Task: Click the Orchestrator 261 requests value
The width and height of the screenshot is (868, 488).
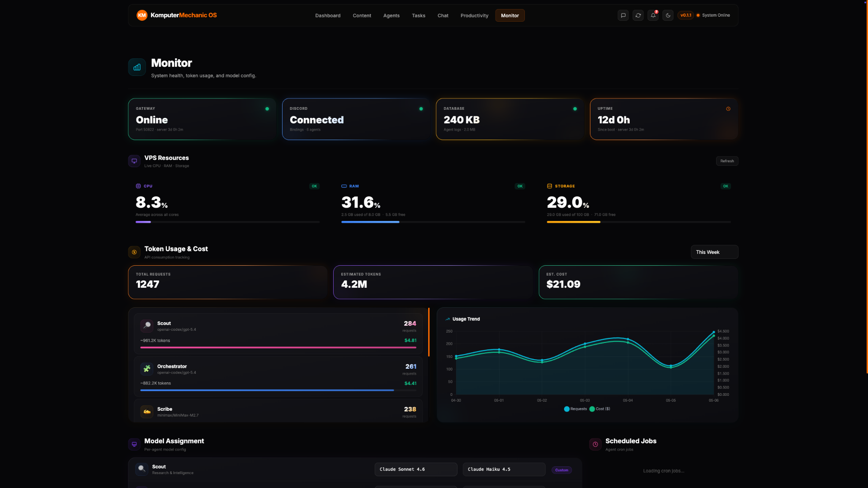Action: point(410,366)
